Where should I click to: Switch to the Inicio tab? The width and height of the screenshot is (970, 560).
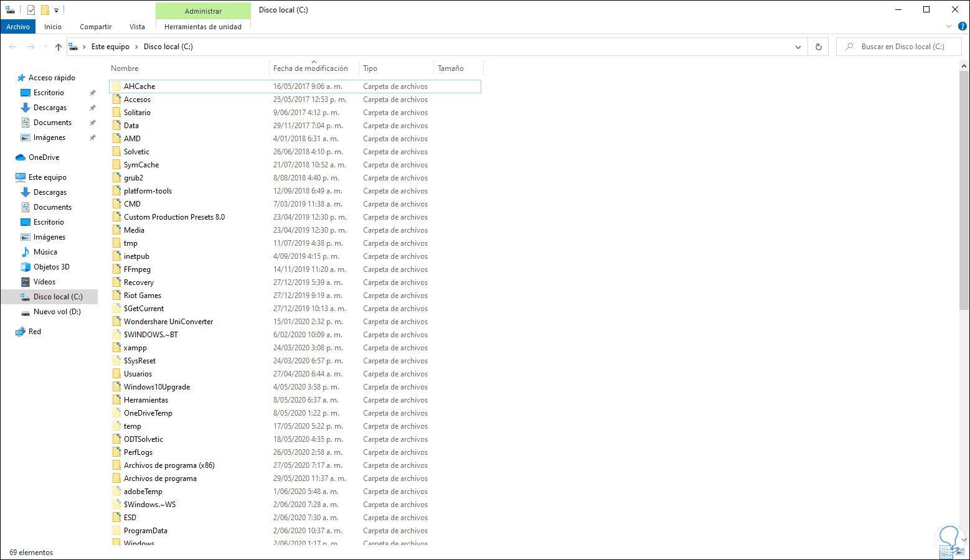(53, 27)
